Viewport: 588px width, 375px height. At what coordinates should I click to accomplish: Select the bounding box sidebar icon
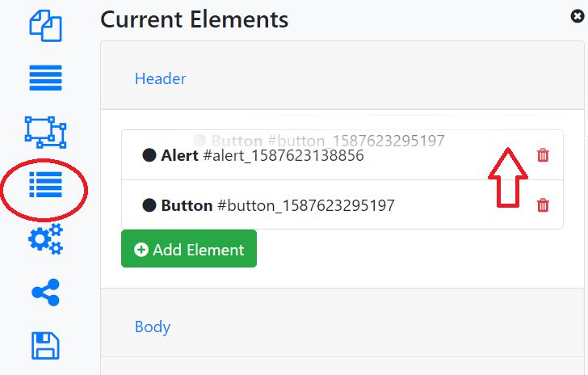[45, 132]
